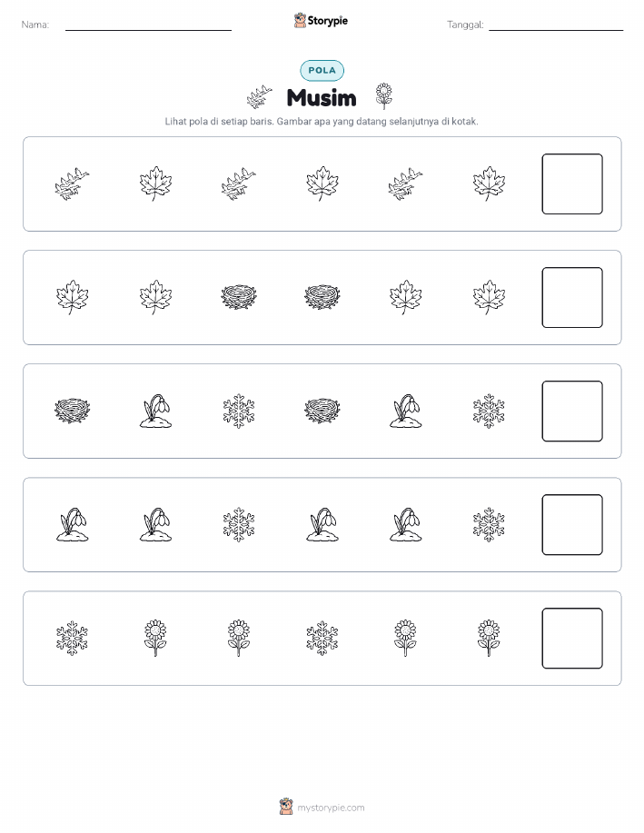Open the mystorypie.com footer link
This screenshot has height=833, width=644.
[x=331, y=808]
